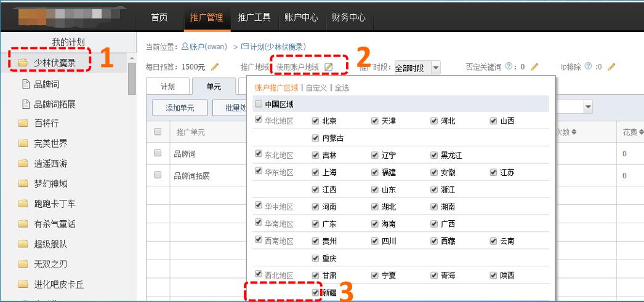
Task: Click the plan icon in breadcrumb
Action: [x=245, y=46]
